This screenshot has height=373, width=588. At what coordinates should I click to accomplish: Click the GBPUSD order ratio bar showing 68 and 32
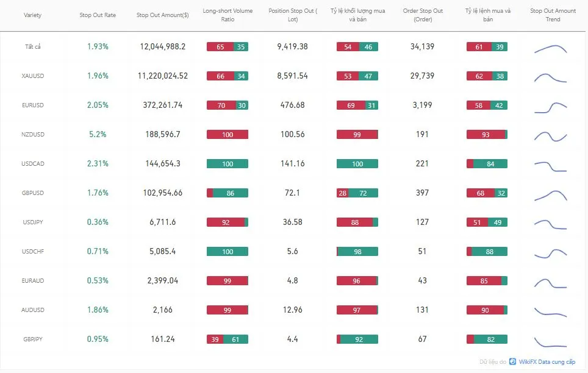click(487, 193)
